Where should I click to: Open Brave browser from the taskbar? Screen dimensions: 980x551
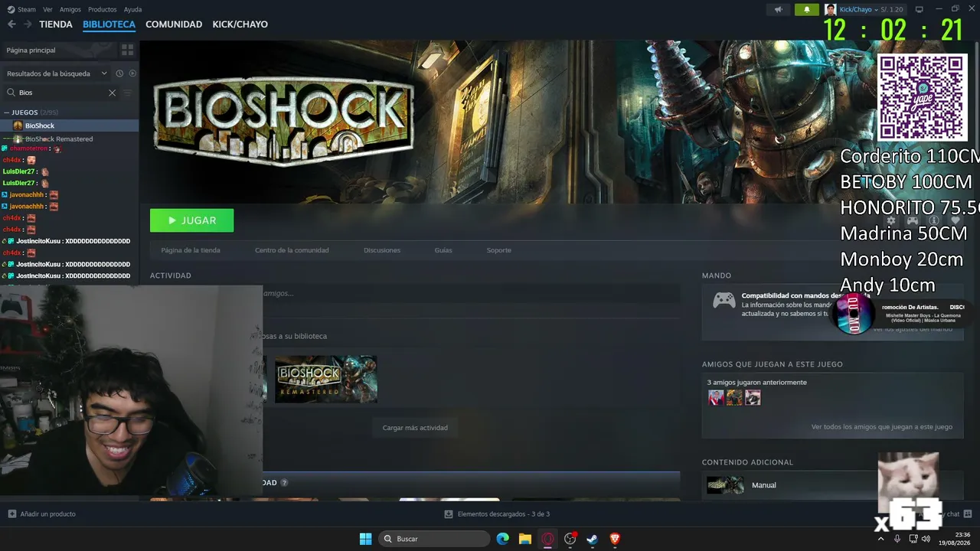pos(615,539)
